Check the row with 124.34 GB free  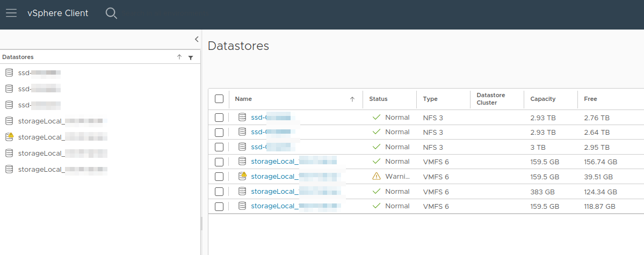click(219, 192)
